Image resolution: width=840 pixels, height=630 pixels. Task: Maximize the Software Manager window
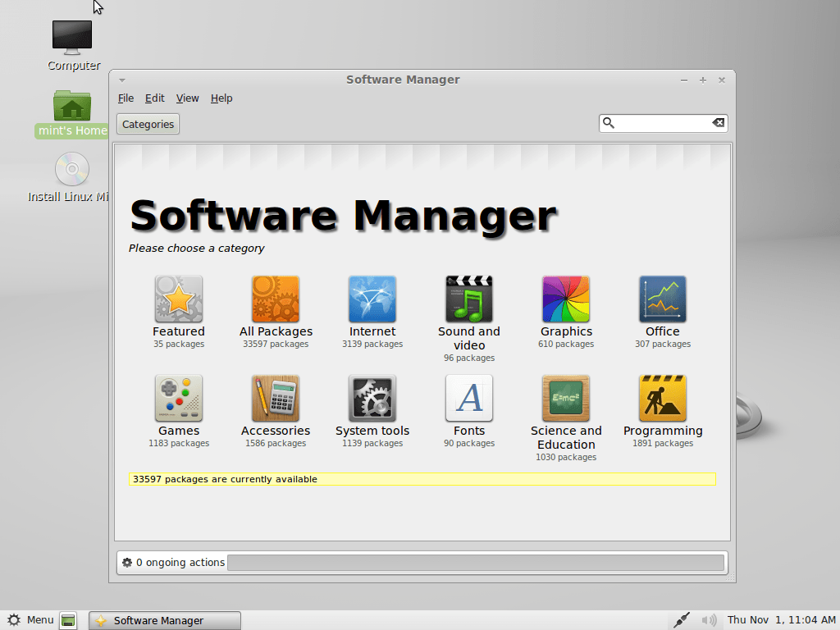pos(703,80)
